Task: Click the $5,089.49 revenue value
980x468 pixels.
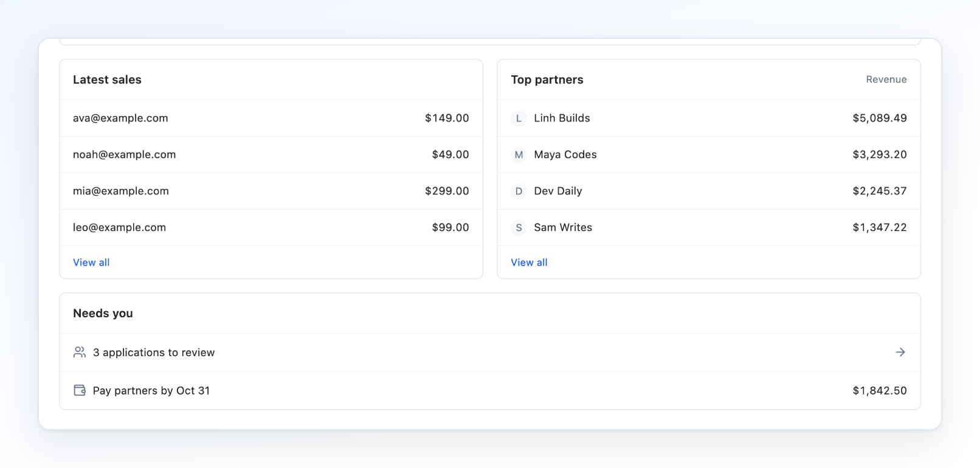Action: tap(880, 118)
